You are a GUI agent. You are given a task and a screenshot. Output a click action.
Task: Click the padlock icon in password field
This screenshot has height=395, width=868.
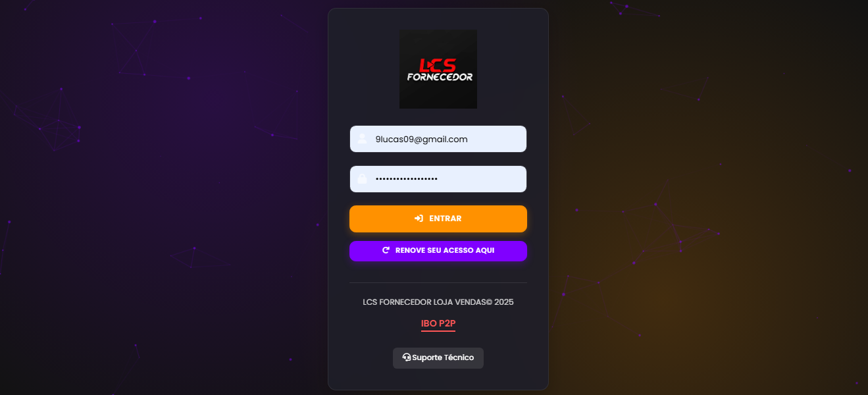[362, 179]
